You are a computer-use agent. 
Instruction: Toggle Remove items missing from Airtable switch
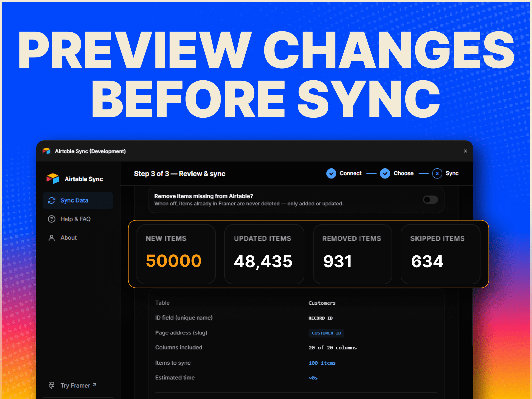click(430, 199)
